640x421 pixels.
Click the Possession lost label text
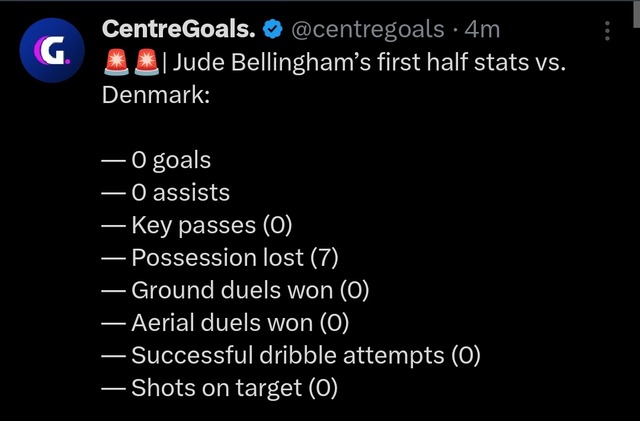pos(217,258)
